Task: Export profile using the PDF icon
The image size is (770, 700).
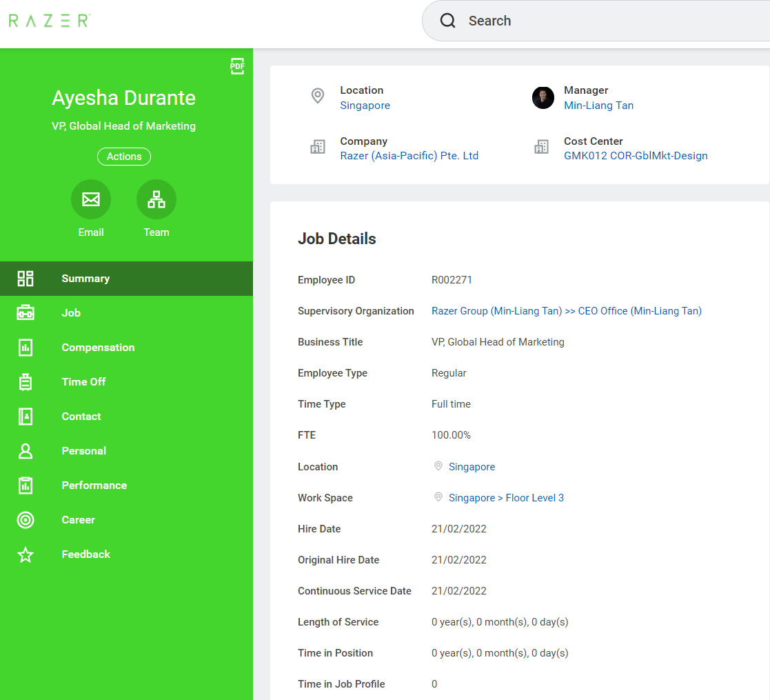Action: 237,66
